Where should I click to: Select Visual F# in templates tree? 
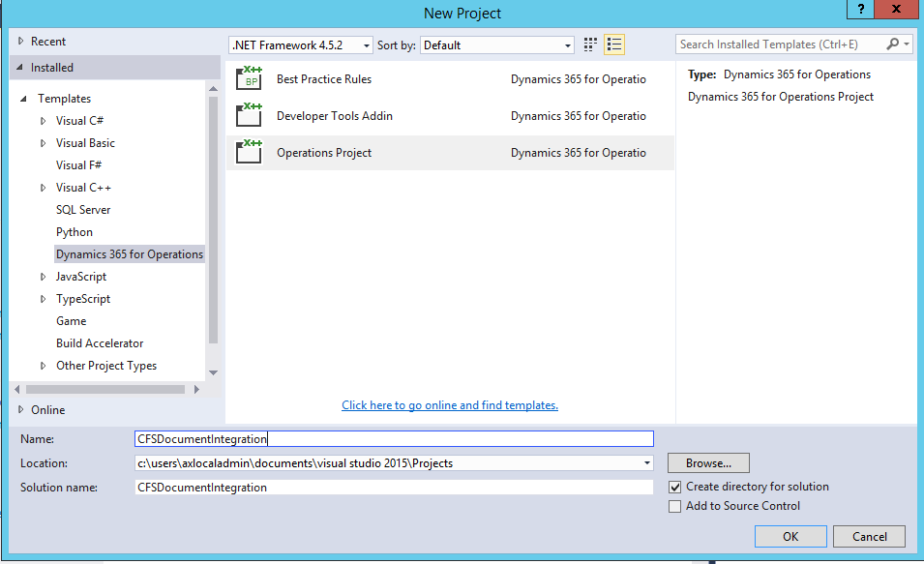78,165
